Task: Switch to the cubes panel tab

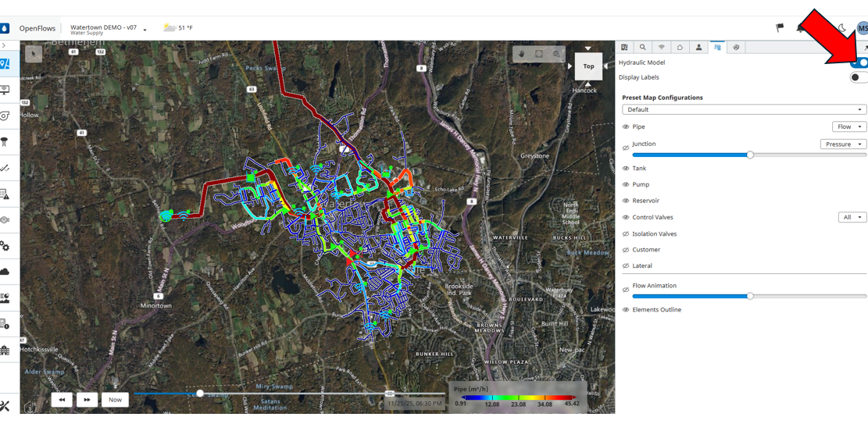Action: click(x=737, y=48)
